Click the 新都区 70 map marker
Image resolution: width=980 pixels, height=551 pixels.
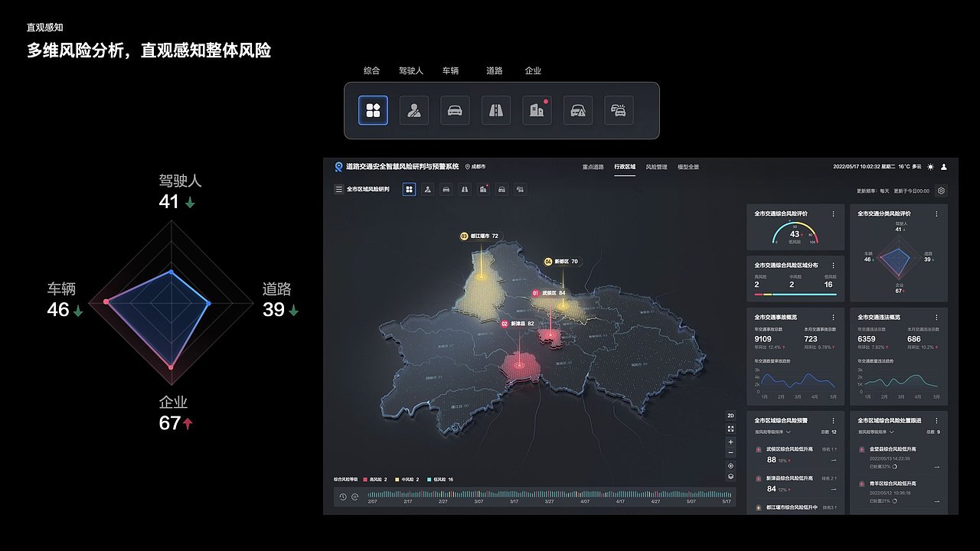(562, 262)
